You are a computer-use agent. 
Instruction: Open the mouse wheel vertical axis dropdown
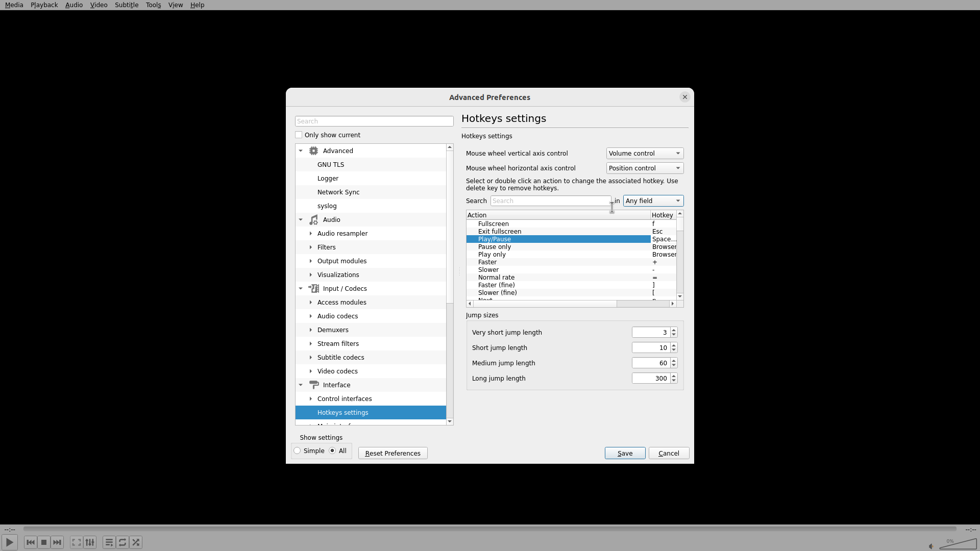(x=644, y=154)
